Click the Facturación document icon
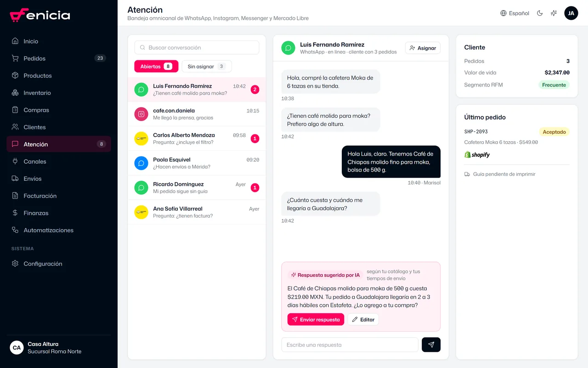This screenshot has height=368, width=588. click(x=15, y=196)
